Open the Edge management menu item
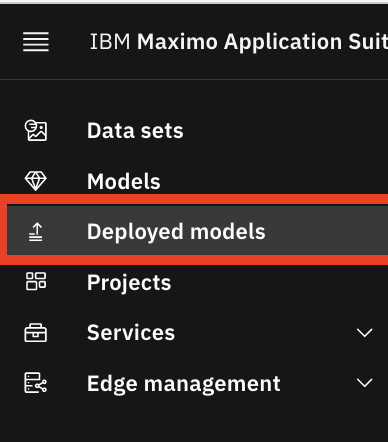 (x=184, y=384)
